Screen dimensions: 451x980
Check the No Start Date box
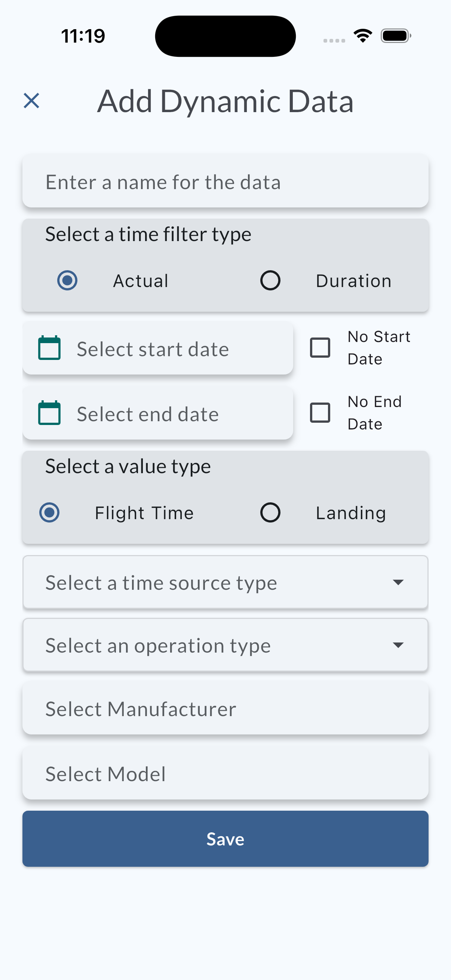tap(320, 348)
